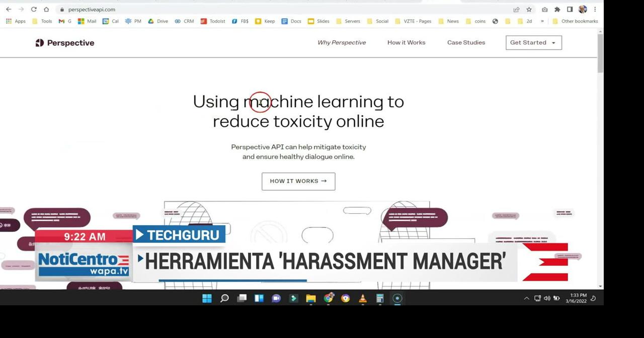The image size is (644, 338).
Task: Open Widgets from the taskbar
Action: 259,298
